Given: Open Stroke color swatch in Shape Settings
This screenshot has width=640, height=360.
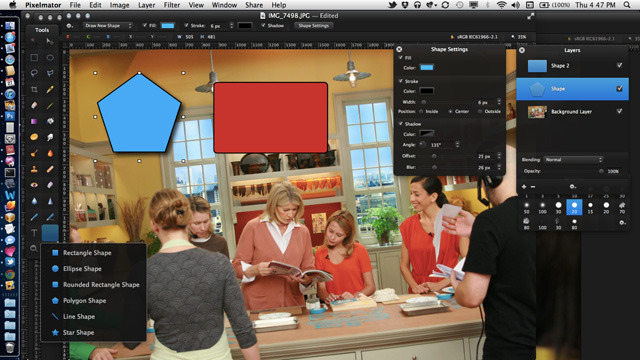Looking at the screenshot, I should point(427,91).
